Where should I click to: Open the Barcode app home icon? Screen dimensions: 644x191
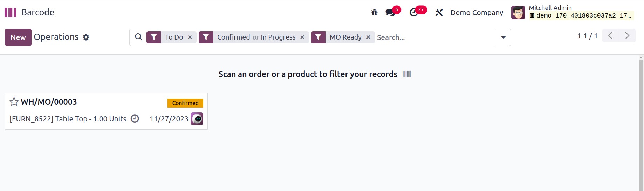coord(10,13)
